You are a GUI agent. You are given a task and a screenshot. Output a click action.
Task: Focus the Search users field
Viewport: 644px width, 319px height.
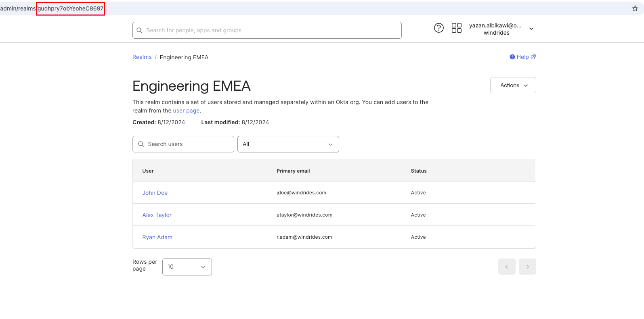pos(188,144)
